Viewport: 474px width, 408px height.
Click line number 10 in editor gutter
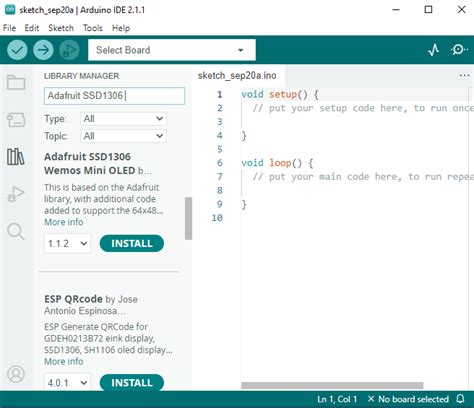[217, 218]
